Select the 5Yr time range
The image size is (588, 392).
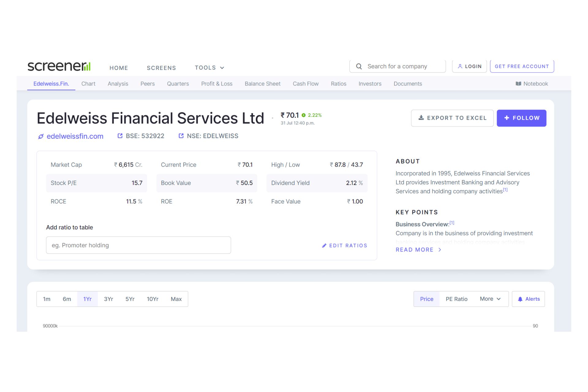pos(130,299)
